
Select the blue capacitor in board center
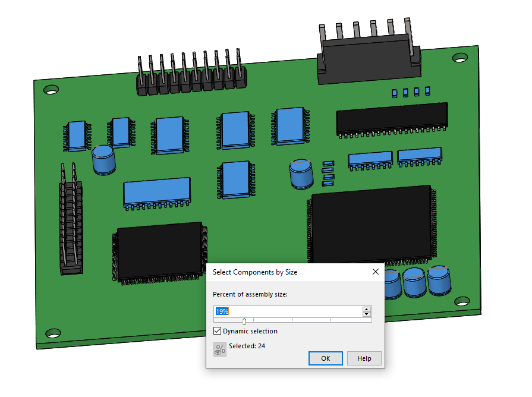point(301,174)
